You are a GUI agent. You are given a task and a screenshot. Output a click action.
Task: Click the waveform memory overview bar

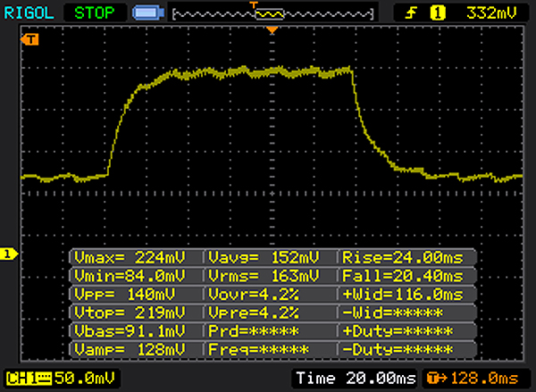[x=272, y=13]
